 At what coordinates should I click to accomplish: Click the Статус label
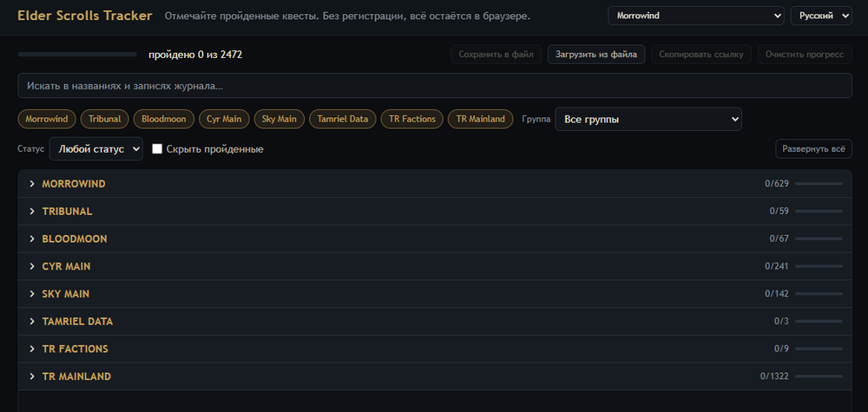pyautogui.click(x=31, y=149)
